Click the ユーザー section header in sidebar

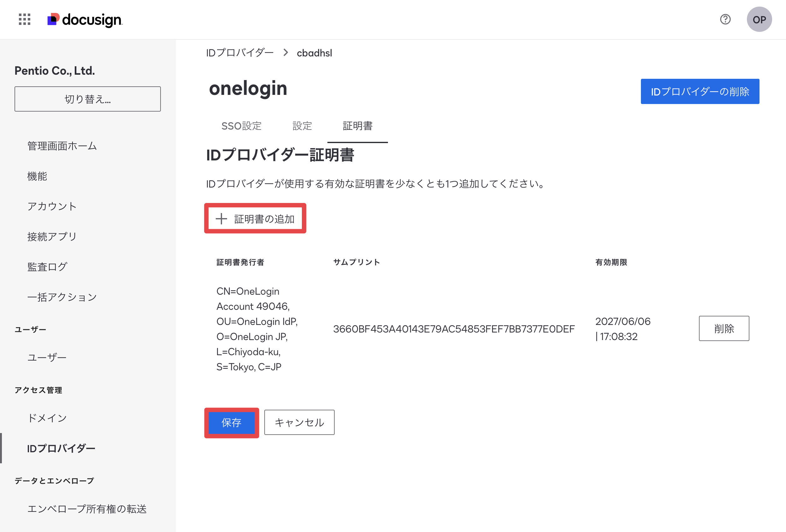[x=31, y=329]
